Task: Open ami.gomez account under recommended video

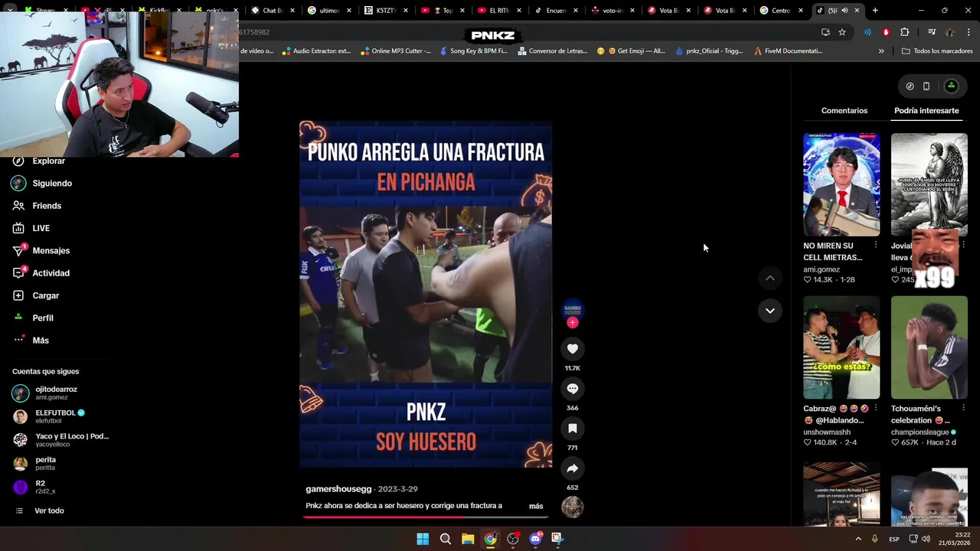Action: 822,269
